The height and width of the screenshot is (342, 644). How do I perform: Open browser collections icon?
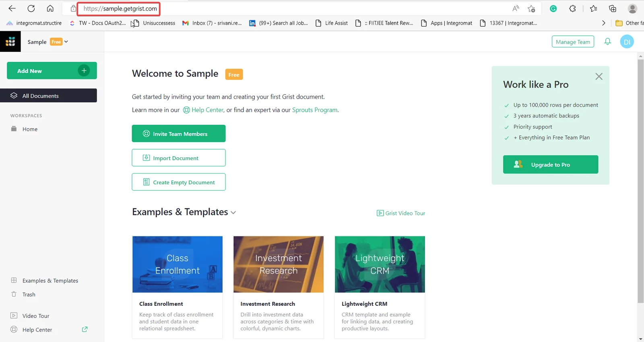click(613, 8)
